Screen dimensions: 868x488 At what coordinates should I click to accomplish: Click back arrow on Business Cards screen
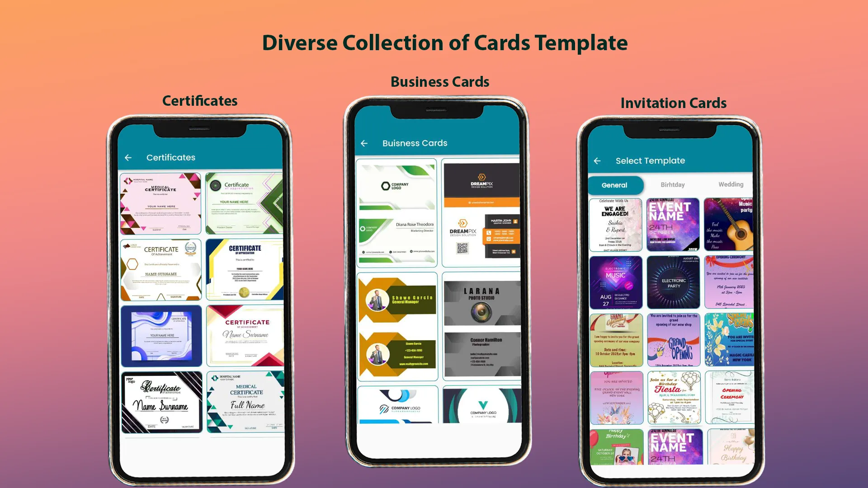365,142
